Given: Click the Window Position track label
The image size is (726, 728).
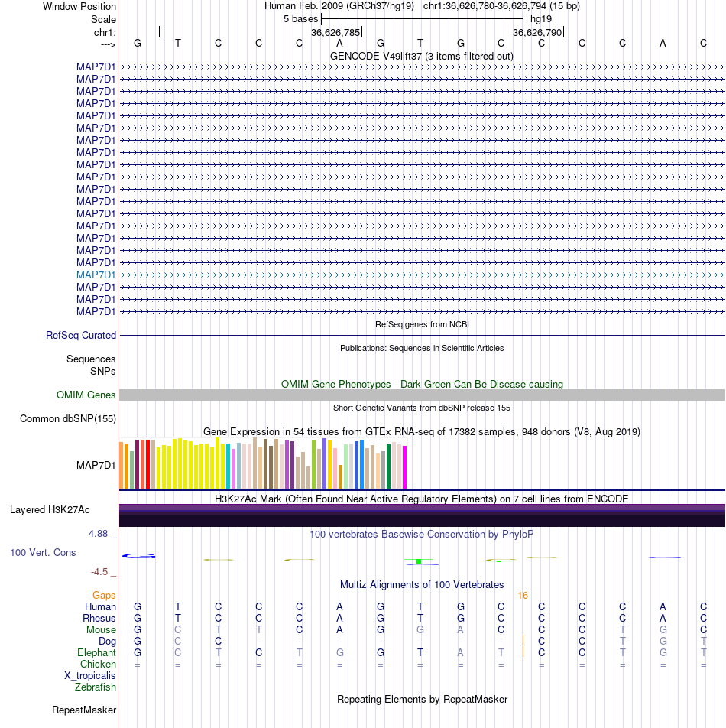Looking at the screenshot, I should pyautogui.click(x=79, y=6).
